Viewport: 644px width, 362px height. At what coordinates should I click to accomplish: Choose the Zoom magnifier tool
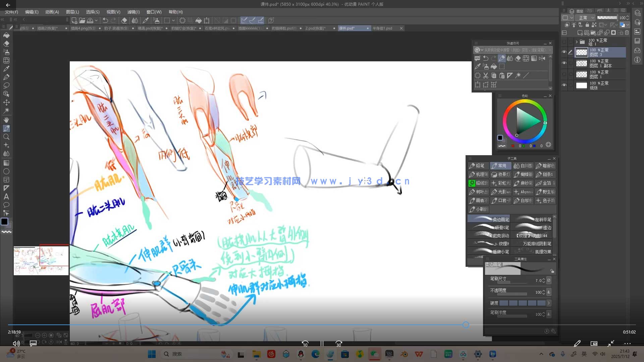[x=6, y=137]
